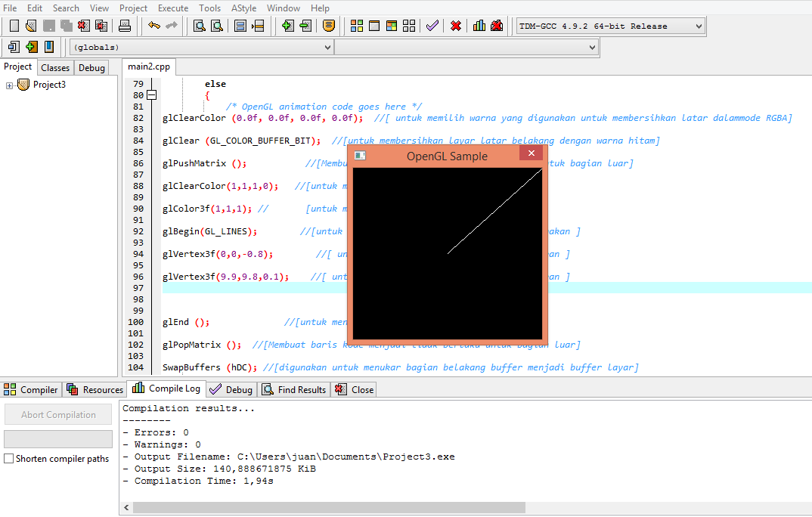Enable the Shorten compiler paths option

7,458
